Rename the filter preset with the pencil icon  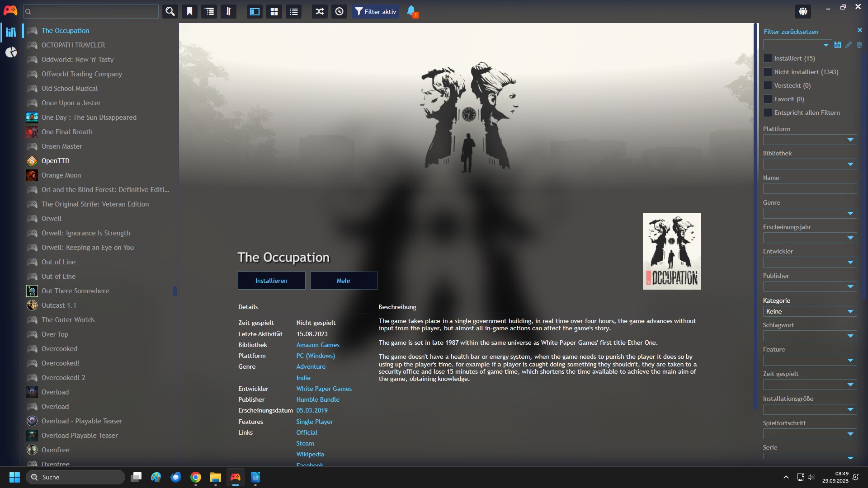[x=849, y=45]
